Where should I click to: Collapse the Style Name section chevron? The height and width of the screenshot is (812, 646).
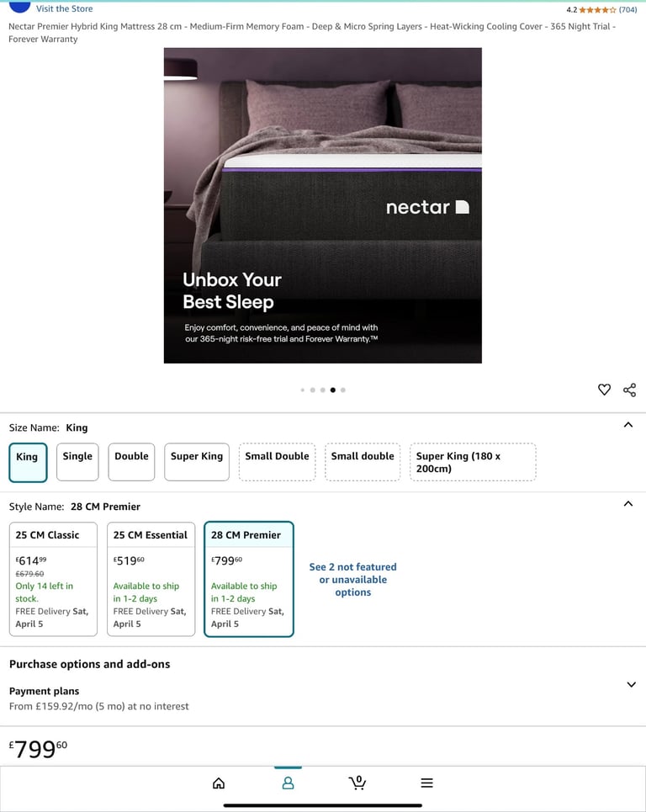click(628, 504)
